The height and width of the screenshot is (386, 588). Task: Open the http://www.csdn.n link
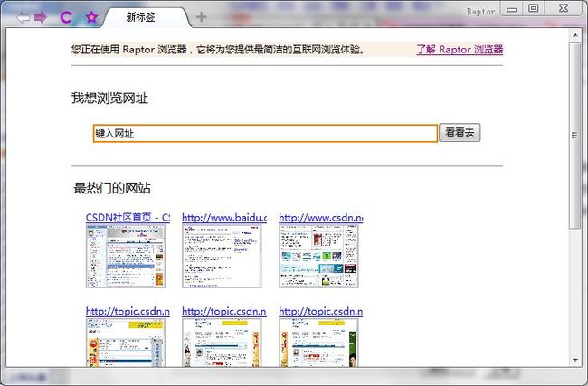pyautogui.click(x=320, y=217)
